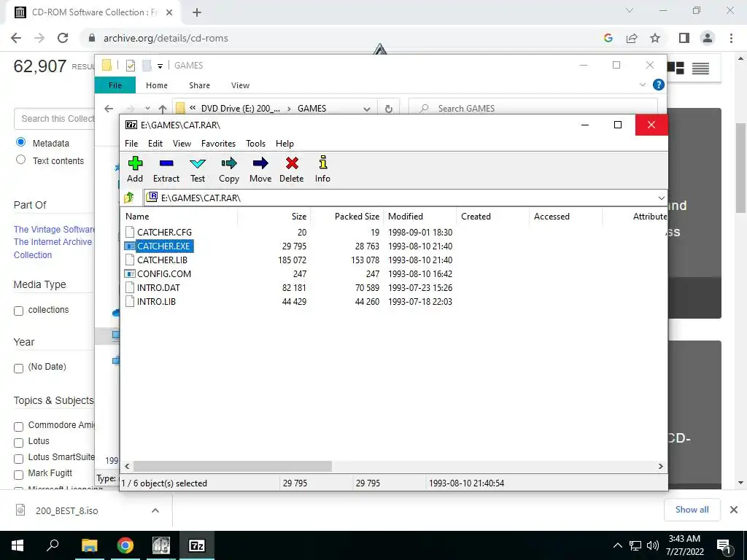The image size is (747, 560).
Task: Open Explorer help question mark
Action: pyautogui.click(x=659, y=85)
